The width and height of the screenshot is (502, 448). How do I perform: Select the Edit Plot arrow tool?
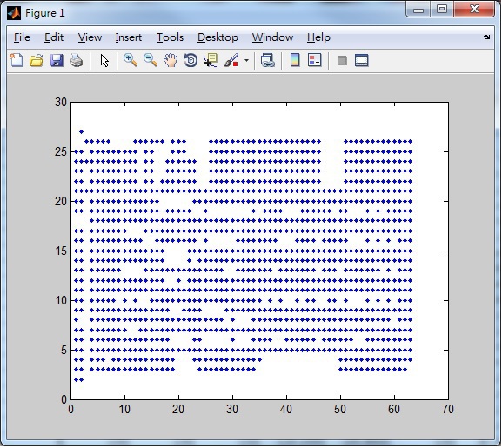point(104,60)
